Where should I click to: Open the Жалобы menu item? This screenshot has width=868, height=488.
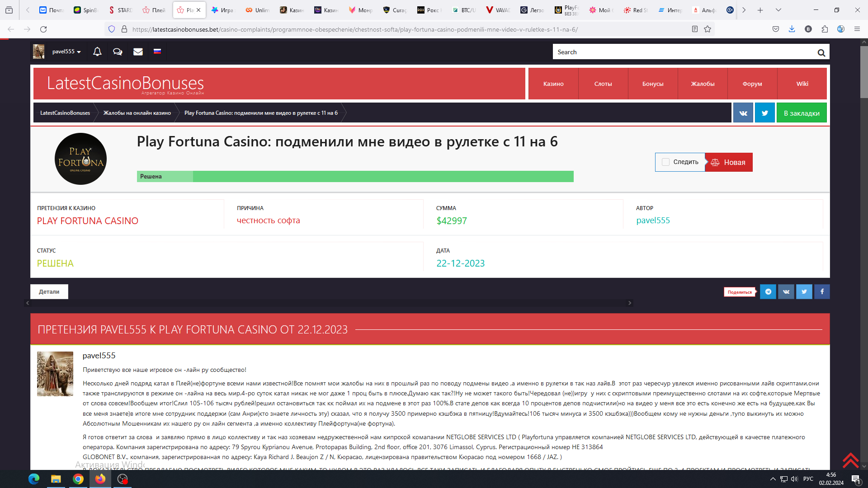click(702, 84)
